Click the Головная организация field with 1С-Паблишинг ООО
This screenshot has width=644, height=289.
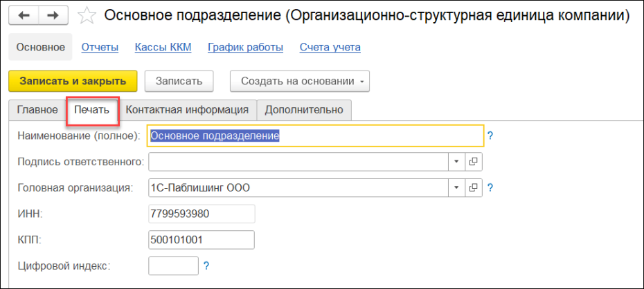[x=298, y=188]
